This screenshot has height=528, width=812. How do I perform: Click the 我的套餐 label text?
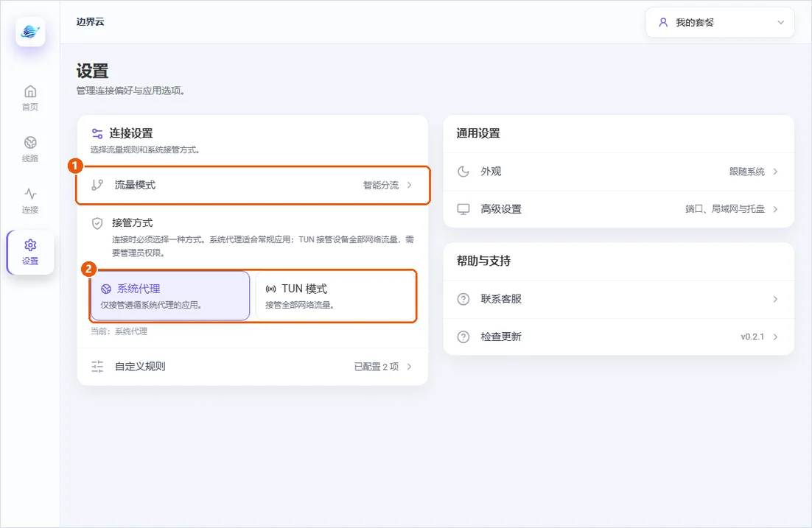click(694, 22)
